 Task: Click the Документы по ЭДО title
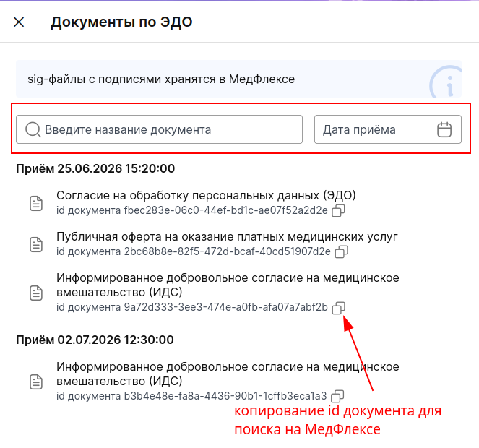(121, 22)
